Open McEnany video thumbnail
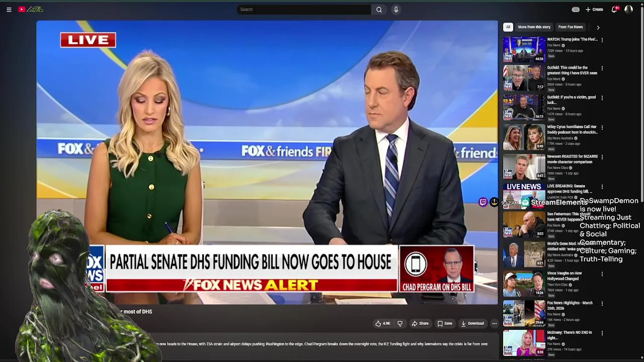This screenshot has height=362, width=644. click(524, 342)
